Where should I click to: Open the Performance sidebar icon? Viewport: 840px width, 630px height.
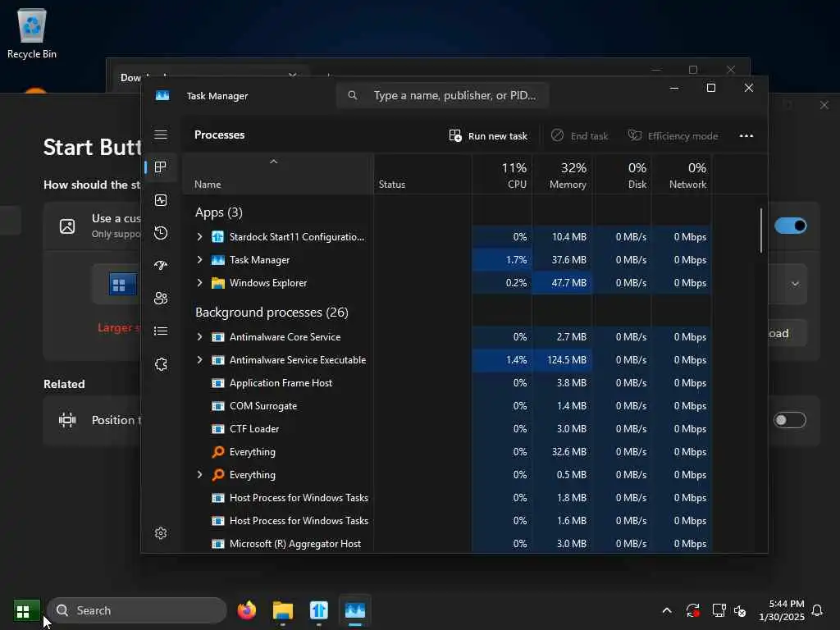click(161, 200)
